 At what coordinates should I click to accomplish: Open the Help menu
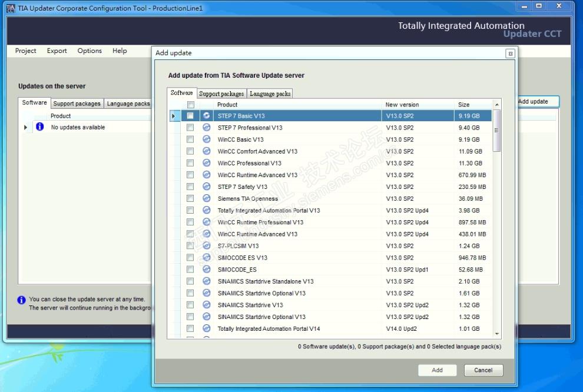[120, 51]
